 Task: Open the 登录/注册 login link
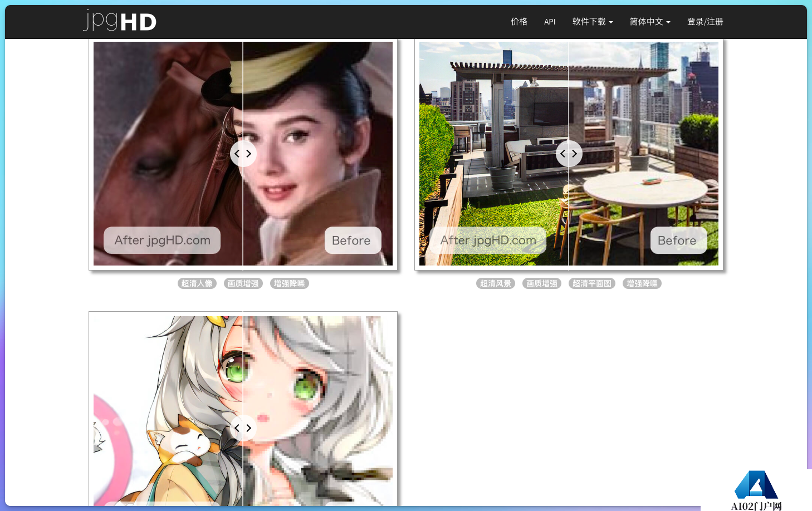[x=705, y=22]
